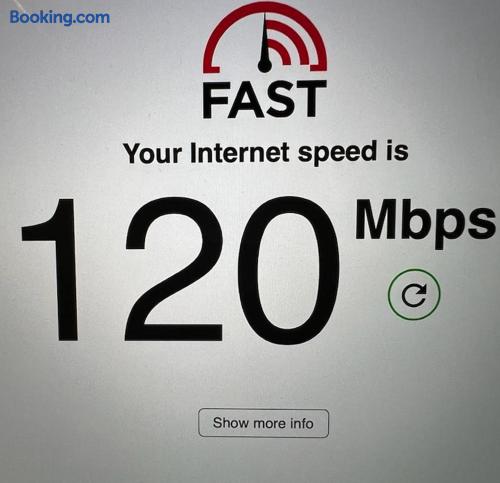Image resolution: width=500 pixels, height=483 pixels.
Task: Select the 'Your Internet speed is' heading
Action: (x=265, y=153)
